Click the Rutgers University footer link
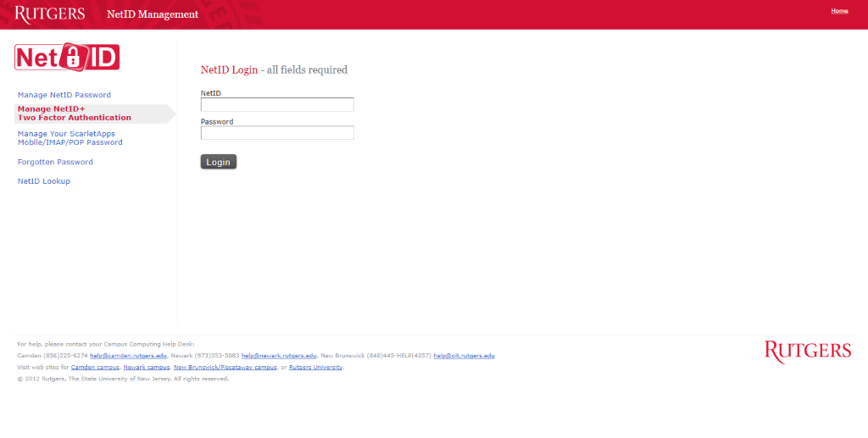Screen dimensions: 868x438 (x=316, y=368)
